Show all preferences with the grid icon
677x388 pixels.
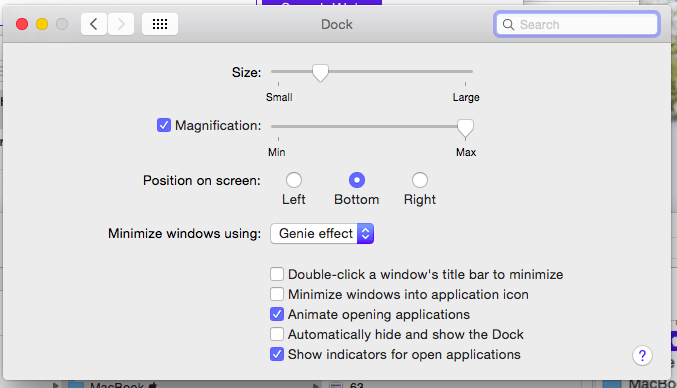pos(160,24)
